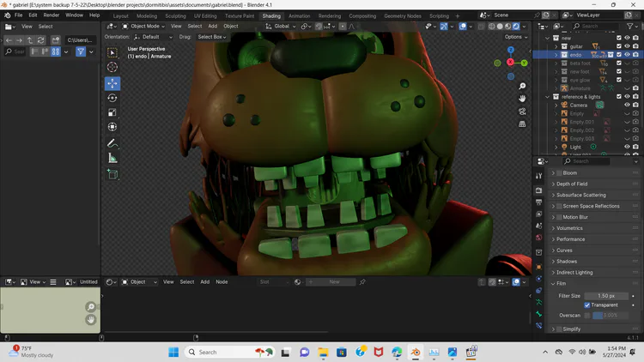Enable the Motion Blur checkbox
This screenshot has width=644, height=362.
point(559,217)
